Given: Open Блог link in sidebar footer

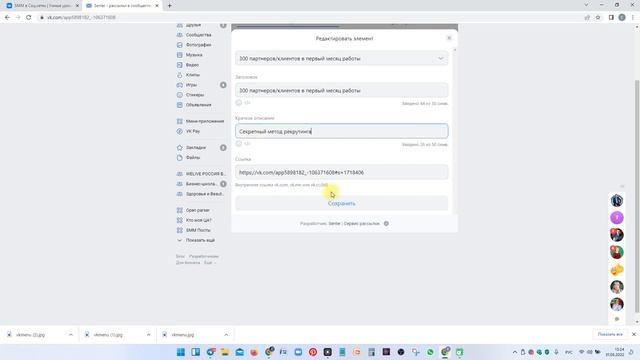Looking at the screenshot, I should tap(180, 256).
